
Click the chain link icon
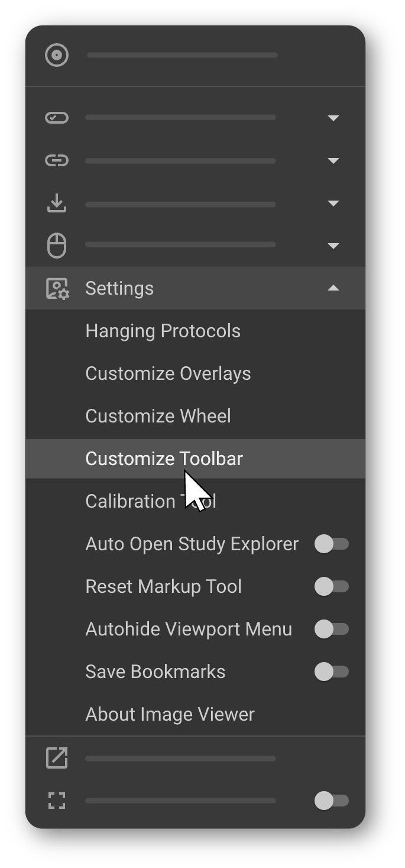(57, 160)
